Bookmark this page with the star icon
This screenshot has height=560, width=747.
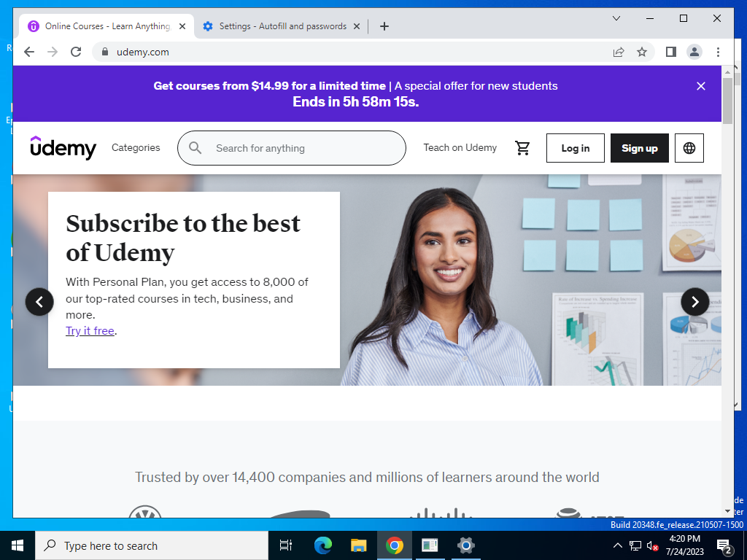[642, 52]
